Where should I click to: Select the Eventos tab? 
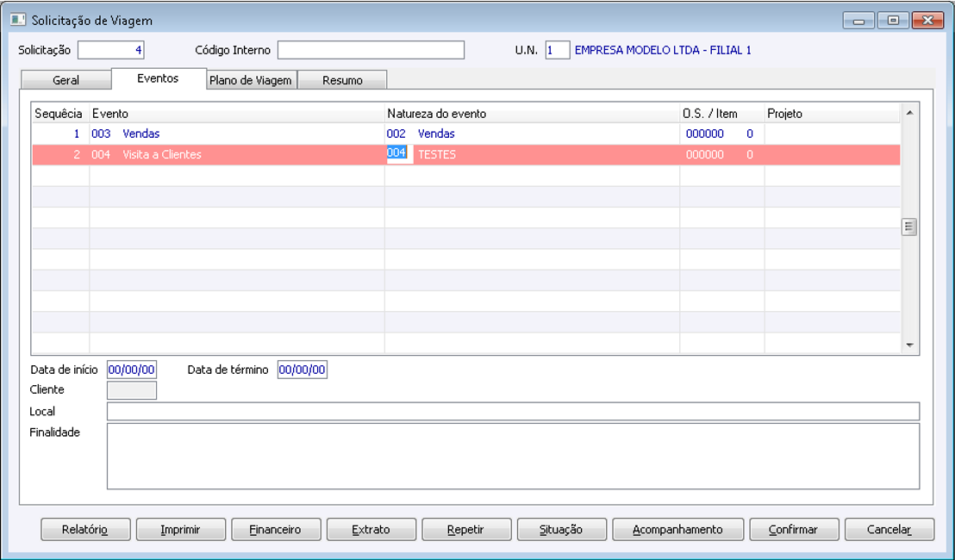(159, 78)
